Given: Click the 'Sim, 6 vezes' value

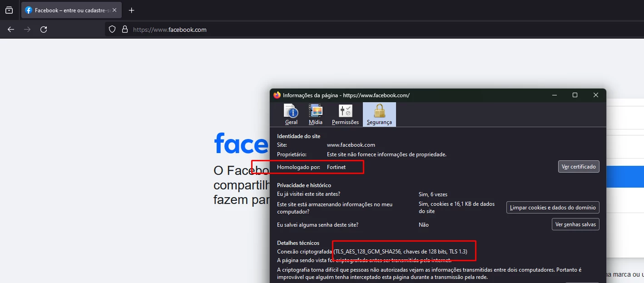Looking at the screenshot, I should tap(433, 194).
